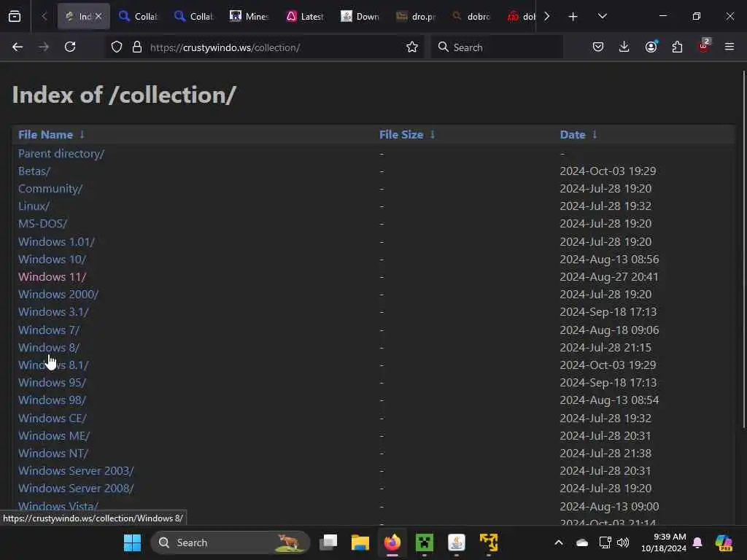Click the Date column header
Image resolution: width=747 pixels, height=560 pixels.
(573, 135)
